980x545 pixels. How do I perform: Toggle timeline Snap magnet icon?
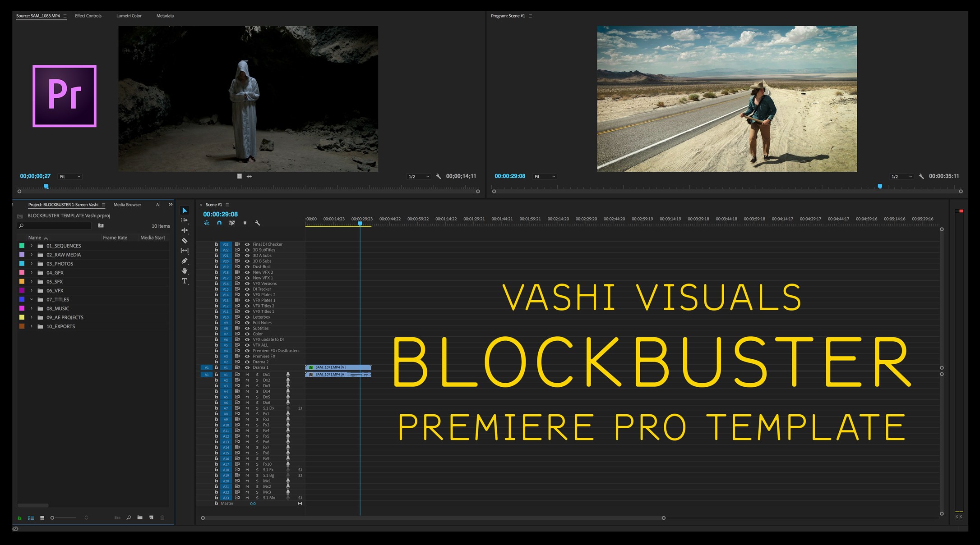219,223
